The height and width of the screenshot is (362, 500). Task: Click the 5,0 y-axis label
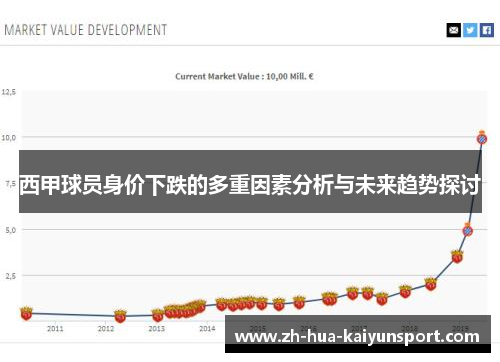pyautogui.click(x=11, y=230)
